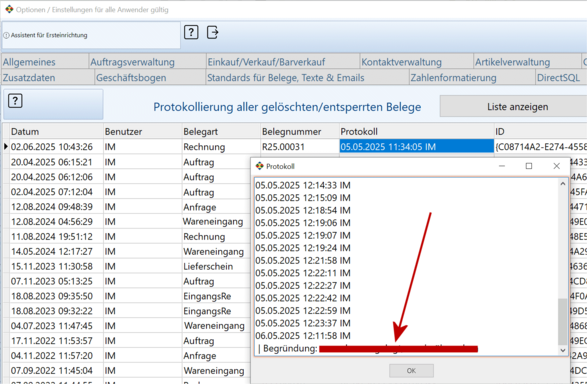Open Standards für Belege, Texte & Emails tab
The image size is (587, 384).
tap(308, 77)
